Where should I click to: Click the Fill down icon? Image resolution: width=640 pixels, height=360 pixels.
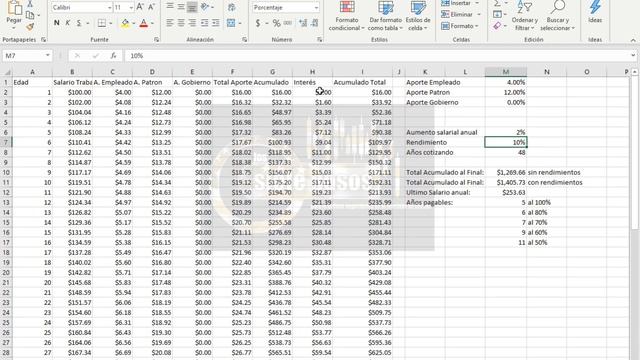497,14
